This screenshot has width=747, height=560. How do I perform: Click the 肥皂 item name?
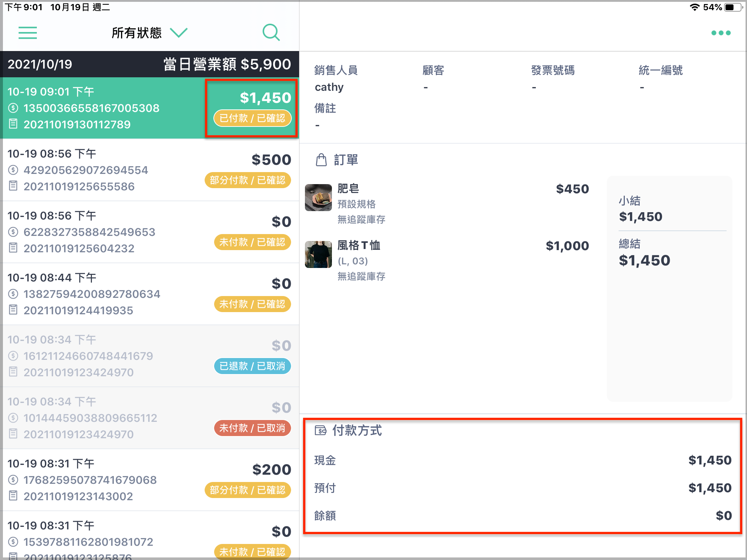pos(348,188)
